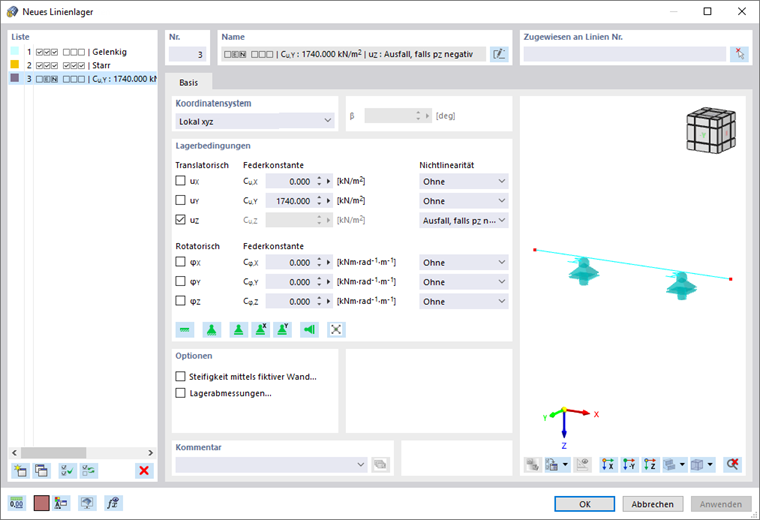Click the edit name icon beside Name field
The image size is (760, 520).
pyautogui.click(x=499, y=54)
